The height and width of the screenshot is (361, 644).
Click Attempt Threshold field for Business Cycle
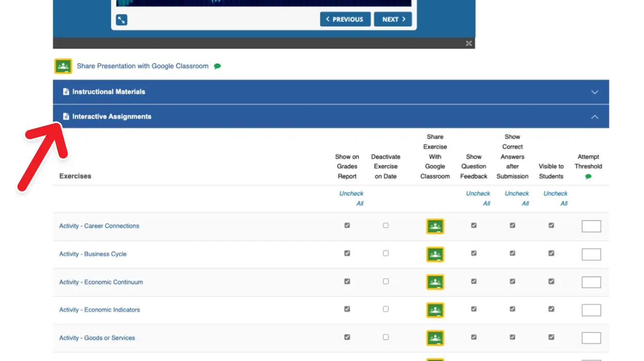pyautogui.click(x=591, y=254)
